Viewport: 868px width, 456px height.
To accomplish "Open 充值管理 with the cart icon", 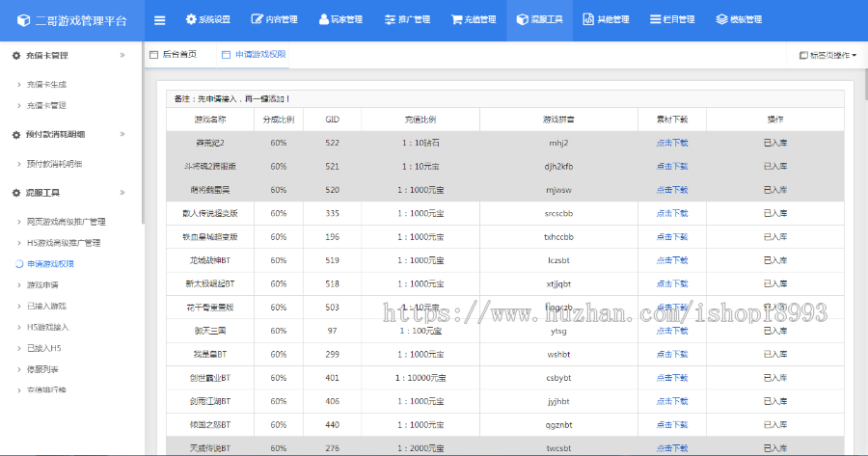I will 473,19.
